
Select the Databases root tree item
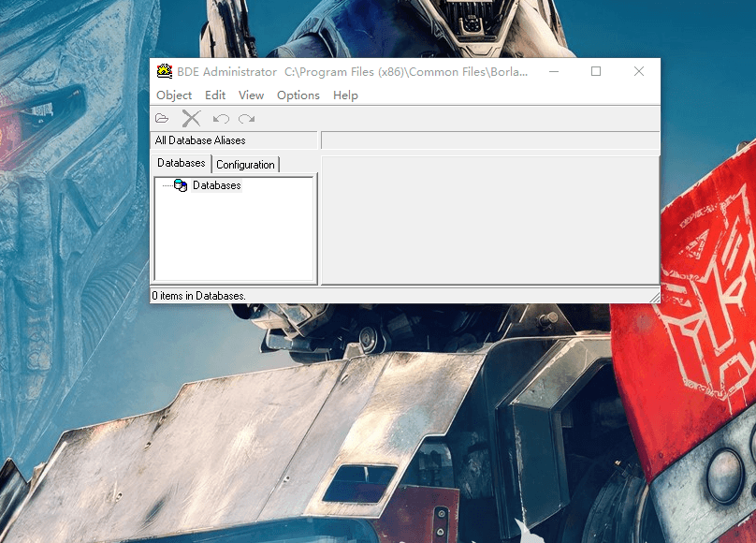216,185
